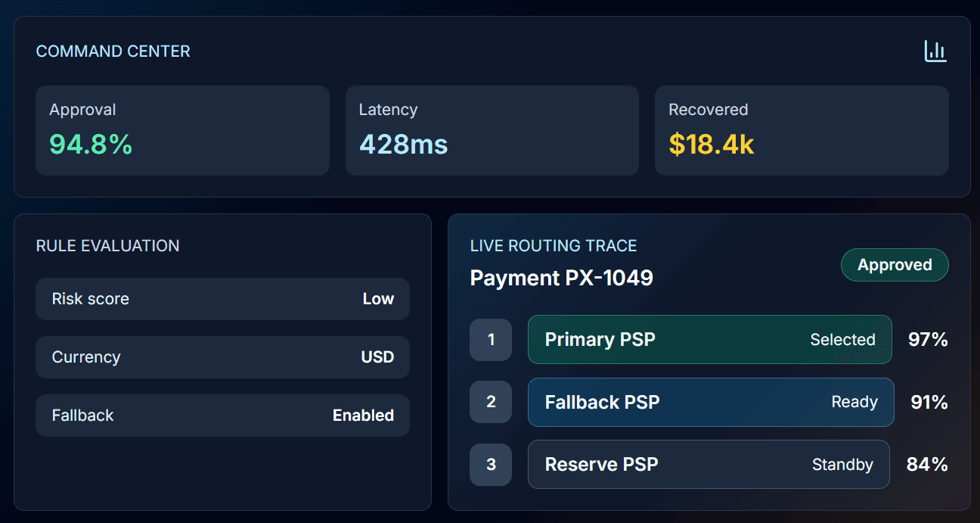Open the bar chart icon in Command Center
Viewport: 980px width, 523px height.
click(x=935, y=51)
